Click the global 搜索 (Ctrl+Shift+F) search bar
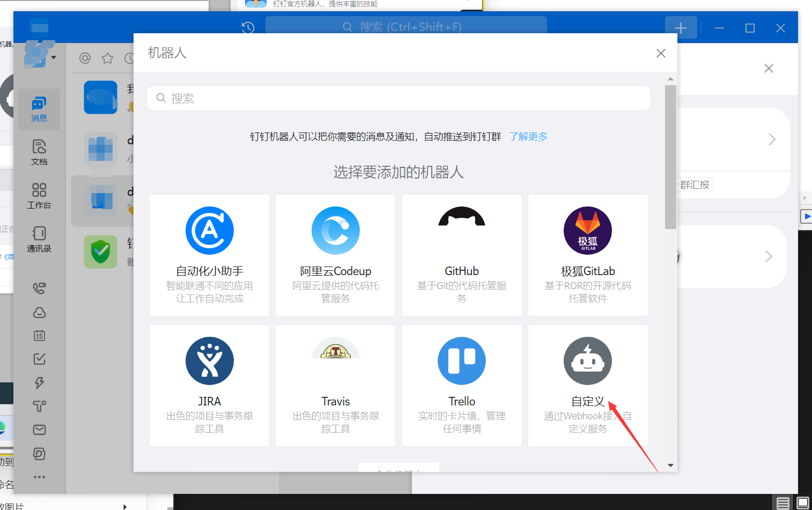This screenshot has height=510, width=812. [x=406, y=27]
